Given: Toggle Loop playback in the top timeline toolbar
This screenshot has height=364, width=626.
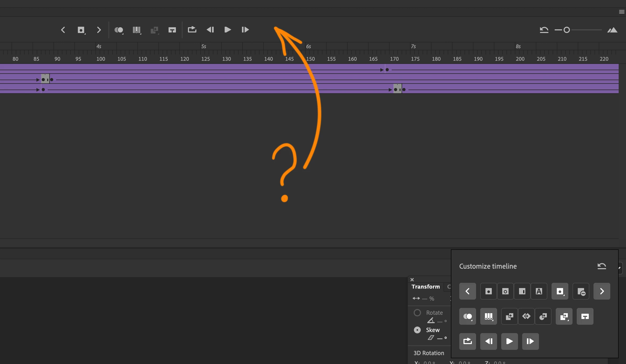Looking at the screenshot, I should coord(192,30).
